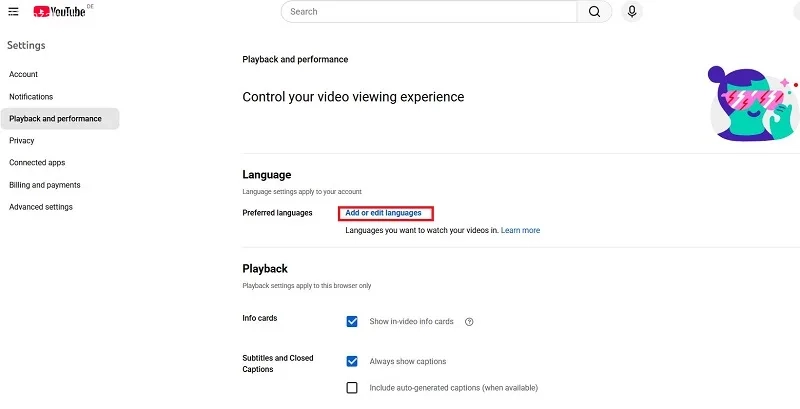Open Account settings section

pyautogui.click(x=23, y=74)
